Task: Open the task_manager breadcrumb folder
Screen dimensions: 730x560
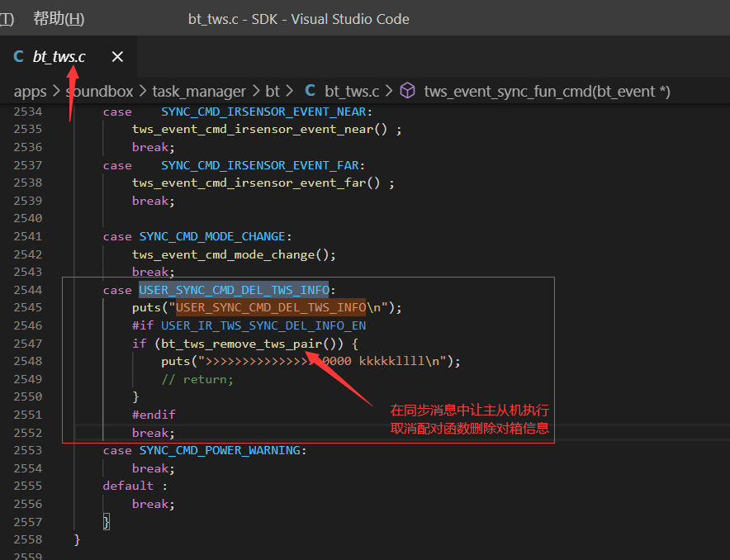Action: (x=199, y=91)
